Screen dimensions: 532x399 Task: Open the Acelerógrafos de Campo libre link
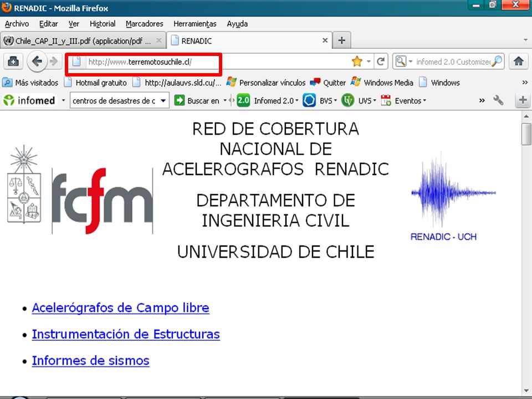[x=120, y=308]
